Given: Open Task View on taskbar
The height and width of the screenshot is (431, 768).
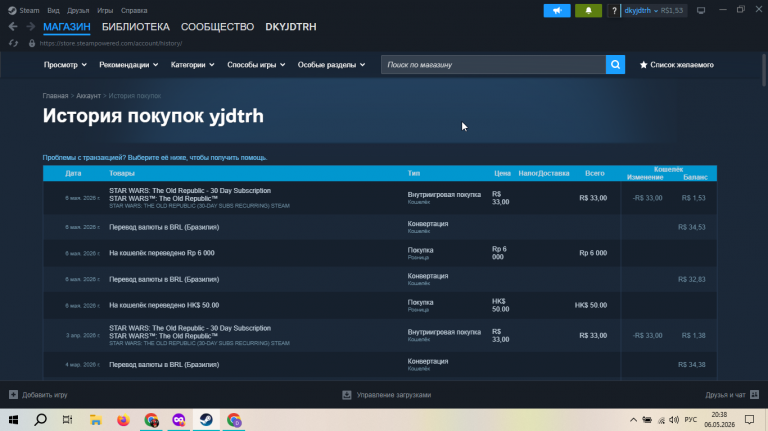Looking at the screenshot, I should tap(68, 420).
